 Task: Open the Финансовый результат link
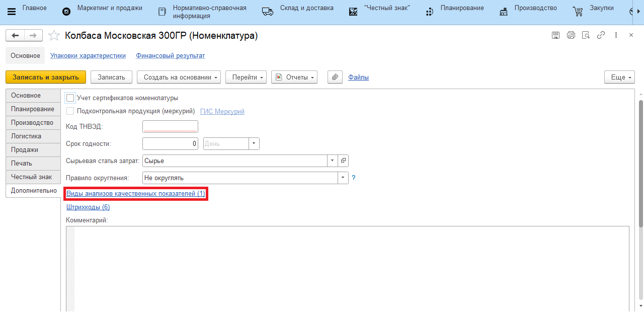coord(170,56)
